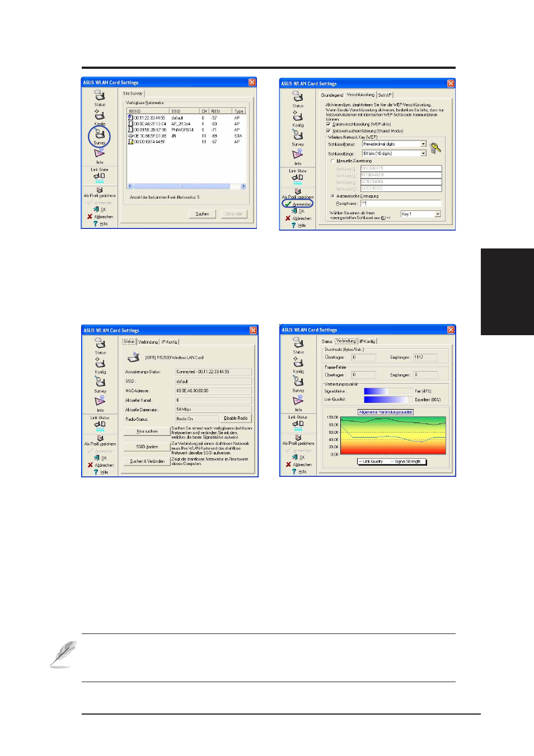This screenshot has height=756, width=534.
Task: Click the Neu suchen button
Action: click(147, 431)
